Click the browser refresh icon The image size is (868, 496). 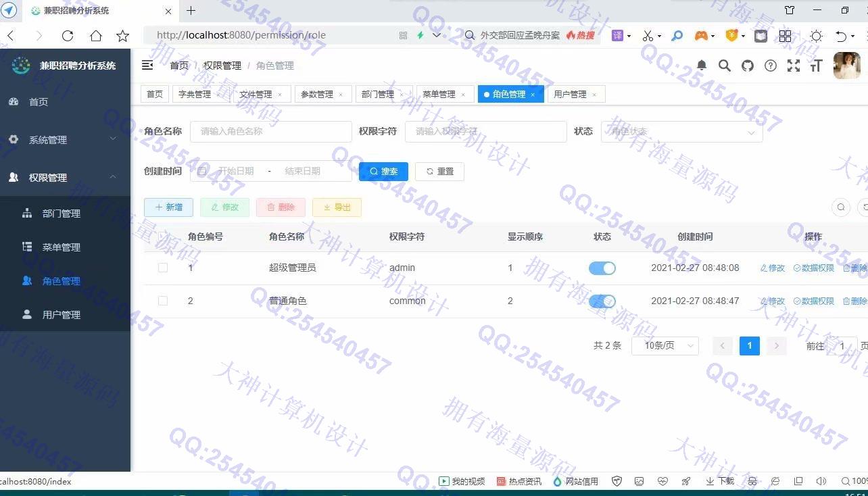pos(67,36)
